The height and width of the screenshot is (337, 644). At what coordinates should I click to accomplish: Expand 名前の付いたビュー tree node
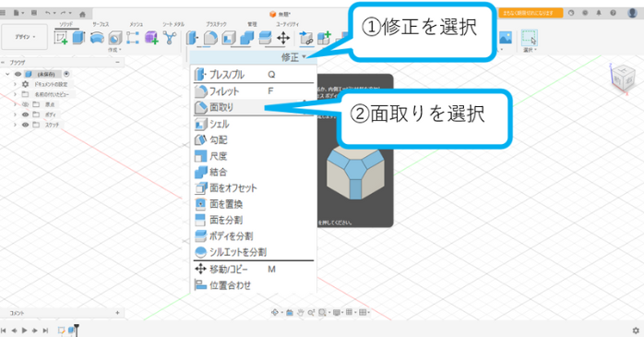point(15,94)
